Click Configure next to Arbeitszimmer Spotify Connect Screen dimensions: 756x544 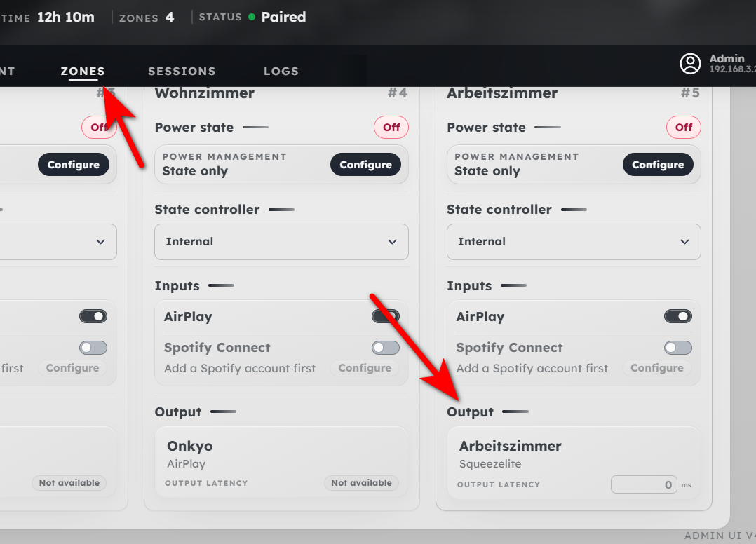pos(657,368)
